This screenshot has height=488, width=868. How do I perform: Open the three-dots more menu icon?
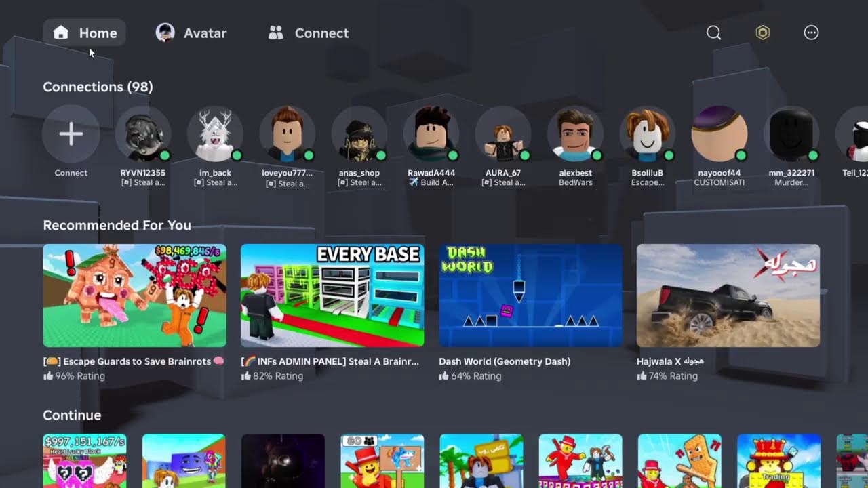[x=811, y=33]
